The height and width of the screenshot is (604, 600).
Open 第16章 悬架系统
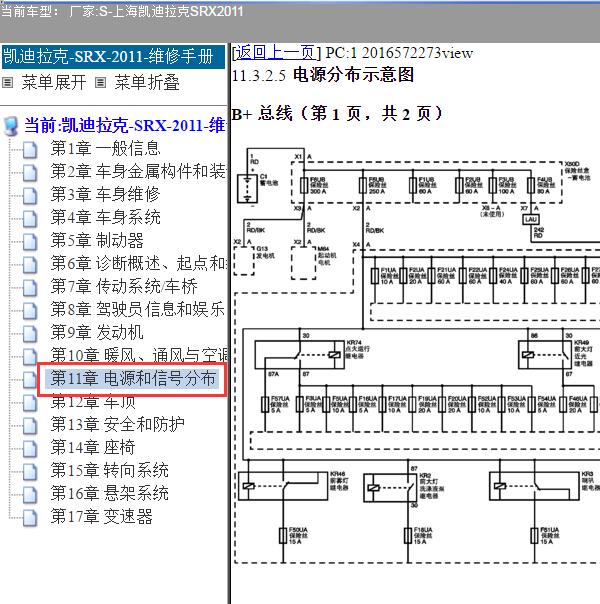[x=109, y=493]
